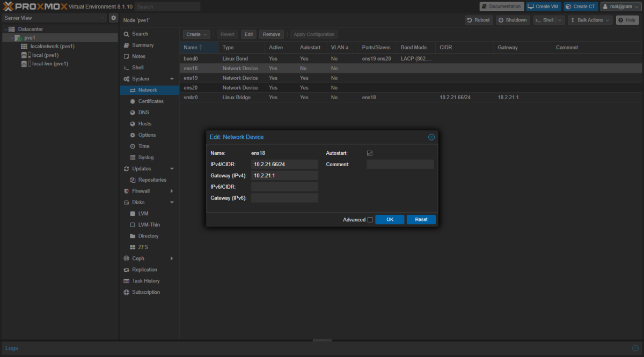Click Create CT button
Image resolution: width=644 pixels, height=357 pixels.
click(x=580, y=6)
